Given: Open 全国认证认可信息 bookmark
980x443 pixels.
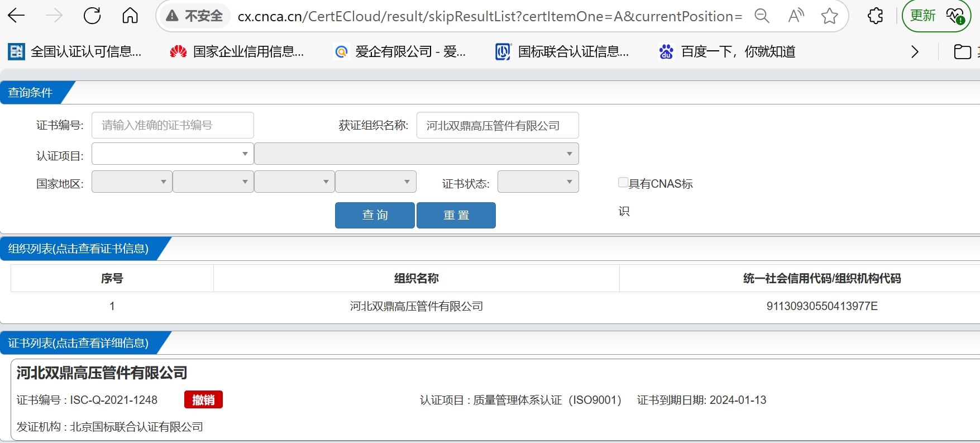Looking at the screenshot, I should coord(75,52).
